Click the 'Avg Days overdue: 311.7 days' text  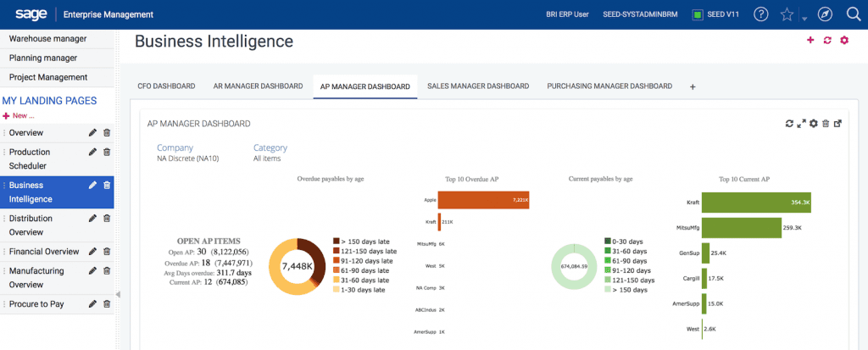point(208,273)
